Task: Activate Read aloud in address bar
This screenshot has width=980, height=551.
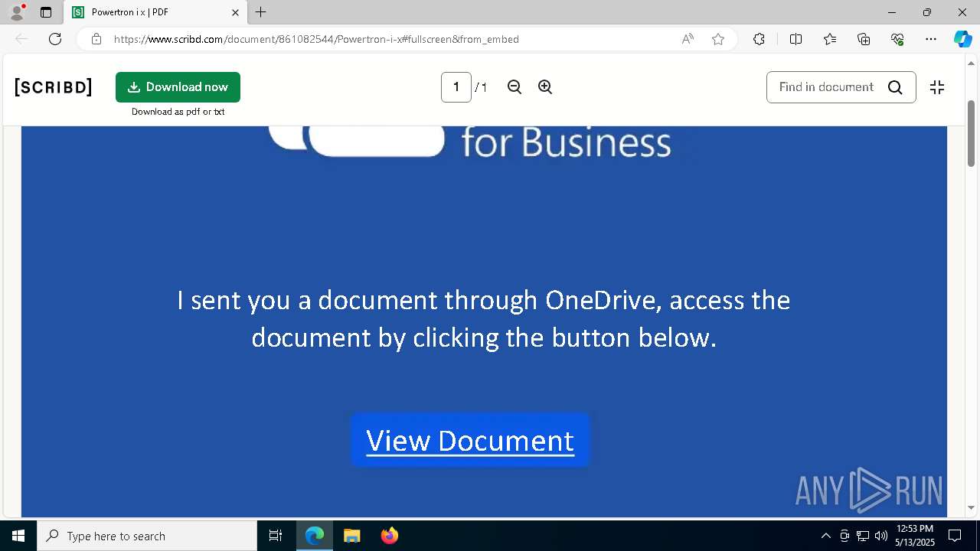Action: (x=688, y=39)
